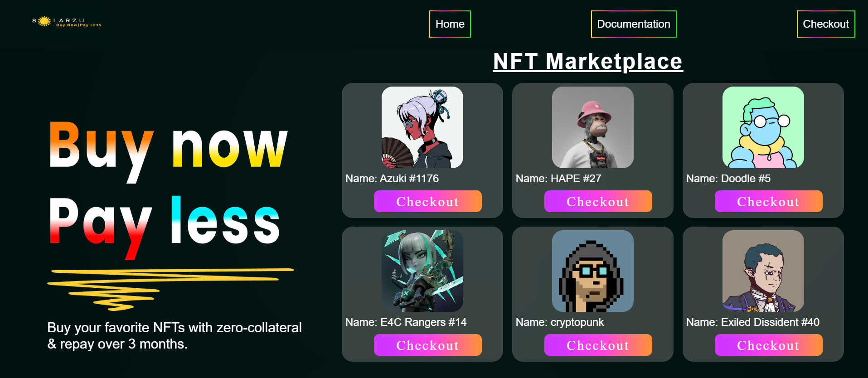Viewport: 868px width, 378px height.
Task: Select the cryptopunk pixel art thumbnail
Action: pos(593,271)
